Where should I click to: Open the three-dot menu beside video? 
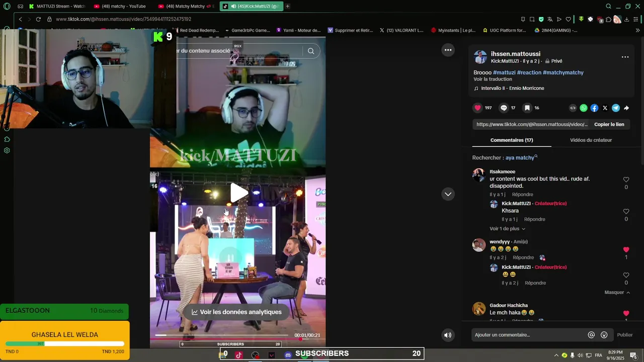click(x=448, y=50)
